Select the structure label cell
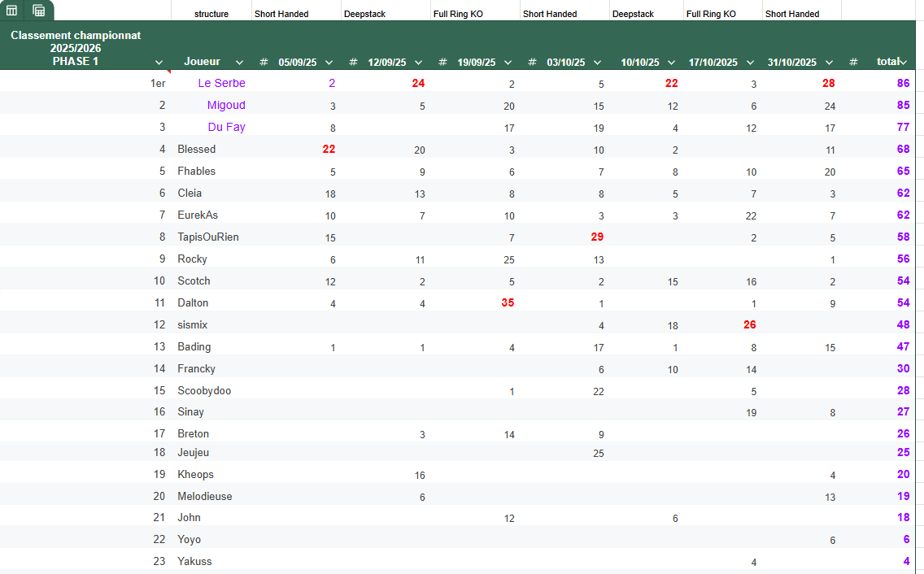The width and height of the screenshot is (924, 574). point(211,14)
